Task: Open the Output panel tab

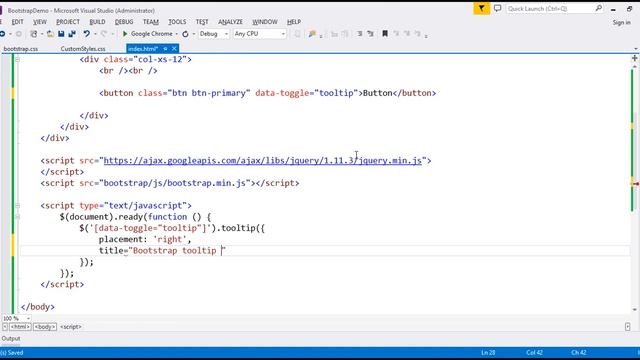Action: [11, 338]
